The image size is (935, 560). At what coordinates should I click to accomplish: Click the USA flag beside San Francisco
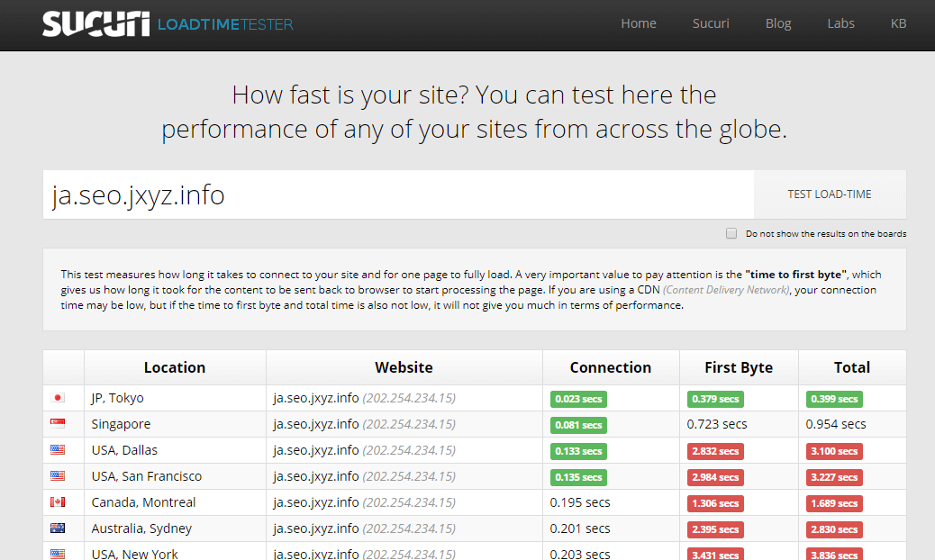coord(58,476)
